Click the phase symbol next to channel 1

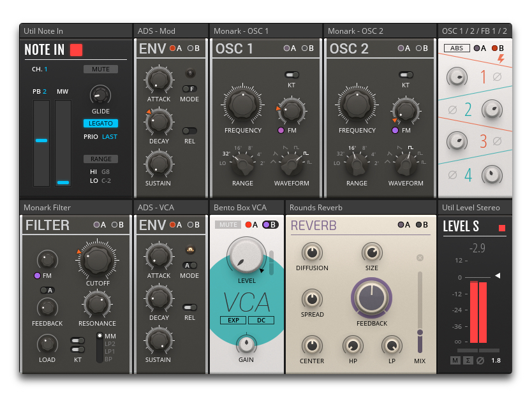coord(497,75)
